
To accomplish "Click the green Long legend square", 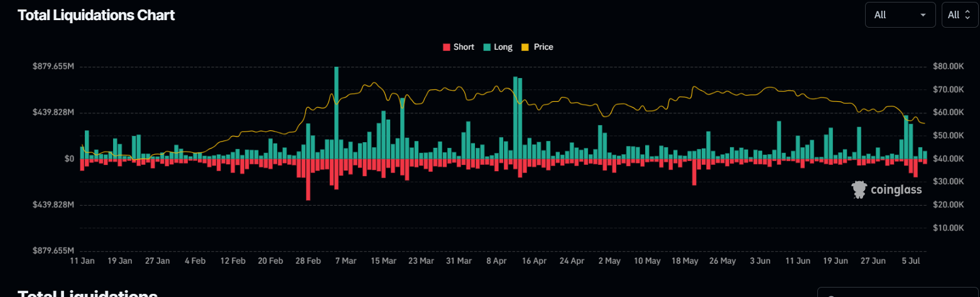I will (487, 47).
